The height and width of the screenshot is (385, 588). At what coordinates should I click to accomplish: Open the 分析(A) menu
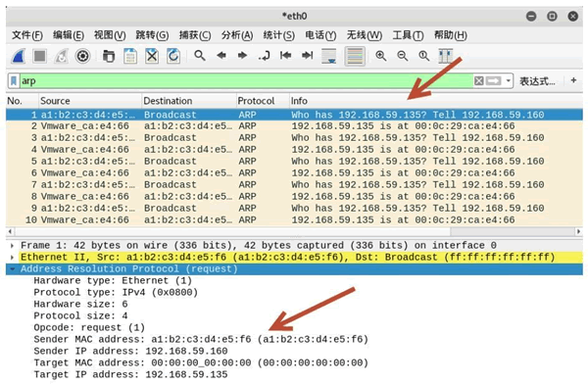click(237, 35)
